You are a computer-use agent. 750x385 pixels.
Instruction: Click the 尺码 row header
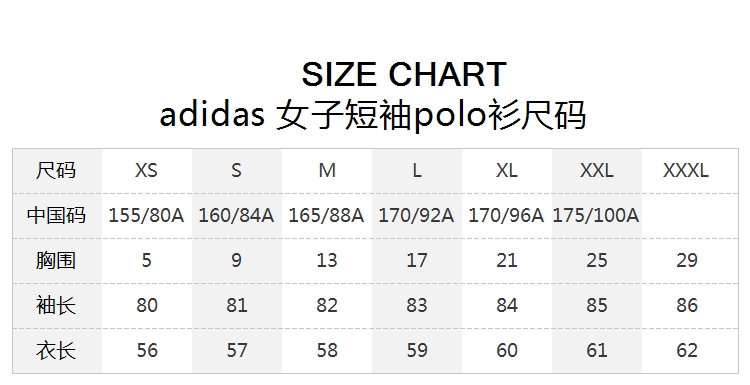click(56, 170)
